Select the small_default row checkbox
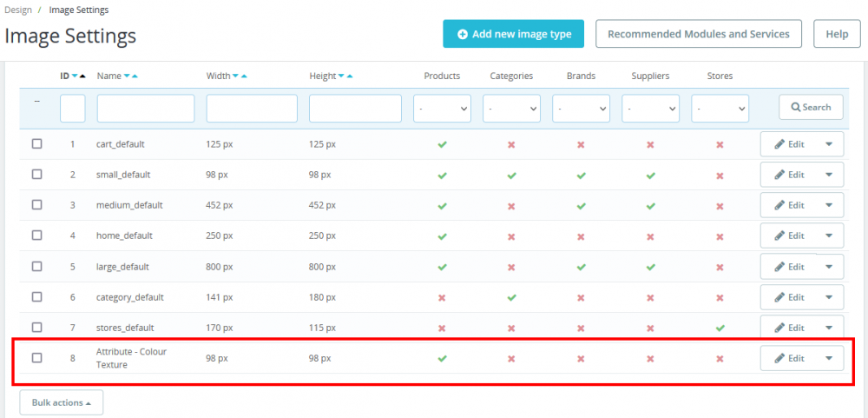Screen dimensions: 868x418 [x=36, y=174]
